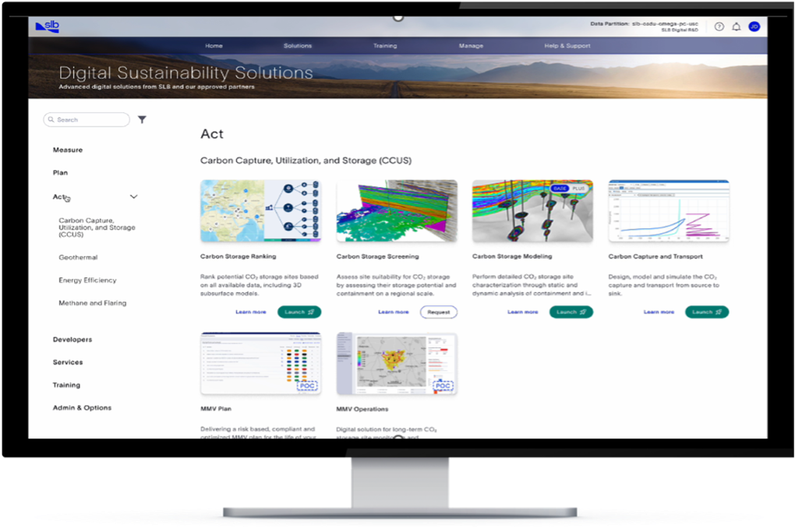The height and width of the screenshot is (532, 795).
Task: Request Carbon Storage Screening
Action: (439, 312)
